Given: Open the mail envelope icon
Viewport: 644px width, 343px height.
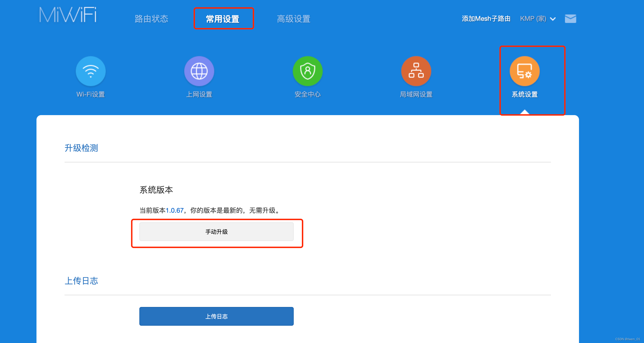Looking at the screenshot, I should click(x=570, y=19).
